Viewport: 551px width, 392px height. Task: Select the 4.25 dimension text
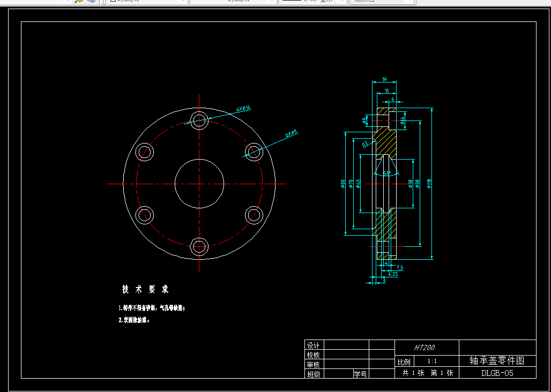click(393, 274)
